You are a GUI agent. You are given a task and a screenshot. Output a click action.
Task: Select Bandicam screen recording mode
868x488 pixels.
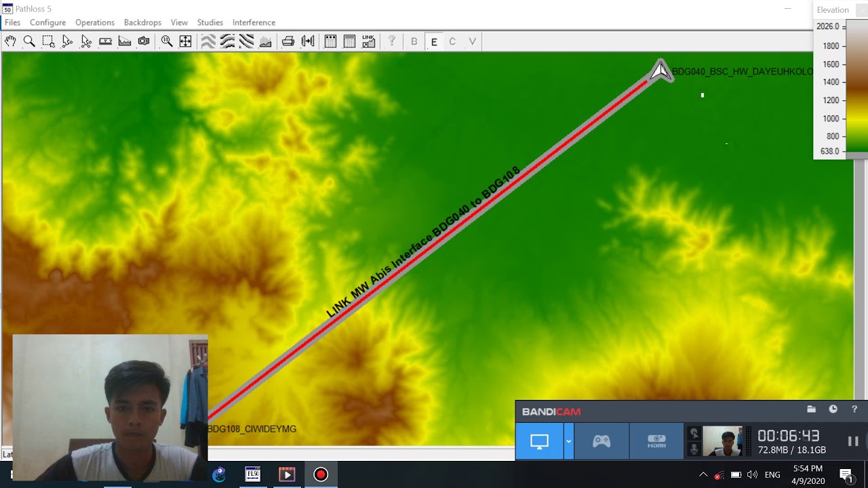click(x=539, y=441)
